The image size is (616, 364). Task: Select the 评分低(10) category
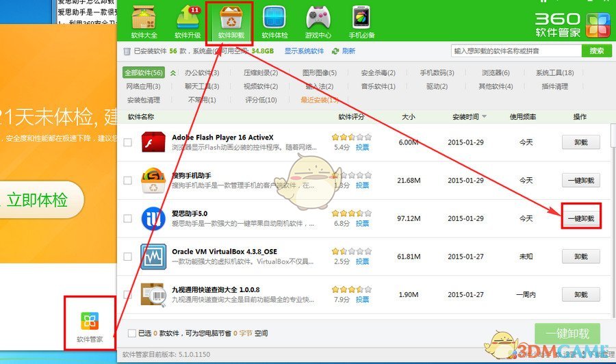[x=261, y=100]
